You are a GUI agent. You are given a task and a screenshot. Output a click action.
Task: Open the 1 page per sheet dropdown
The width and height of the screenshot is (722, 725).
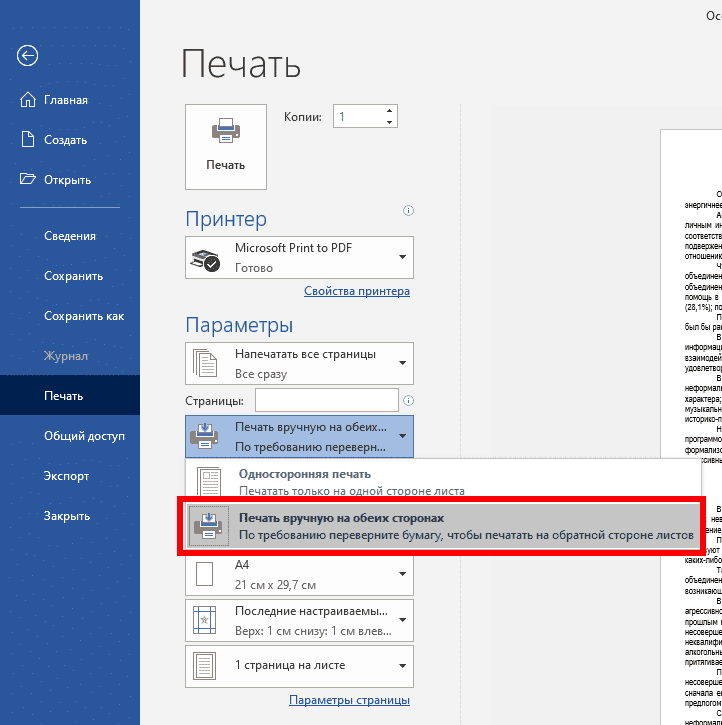pos(299,665)
